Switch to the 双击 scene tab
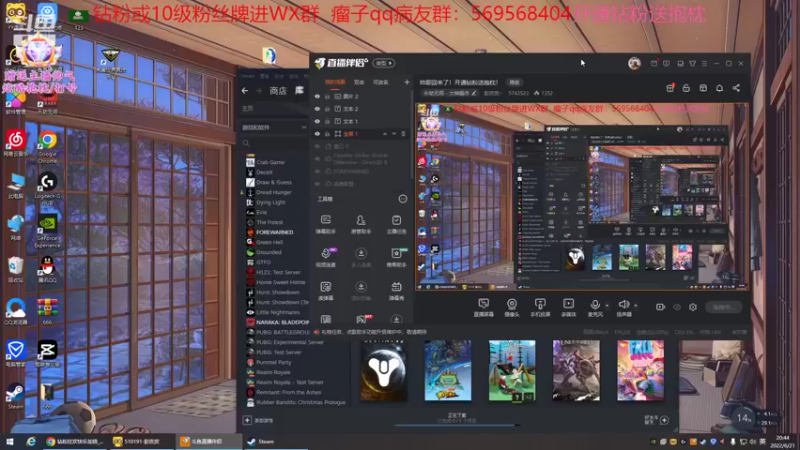This screenshot has height=450, width=800. (x=359, y=82)
